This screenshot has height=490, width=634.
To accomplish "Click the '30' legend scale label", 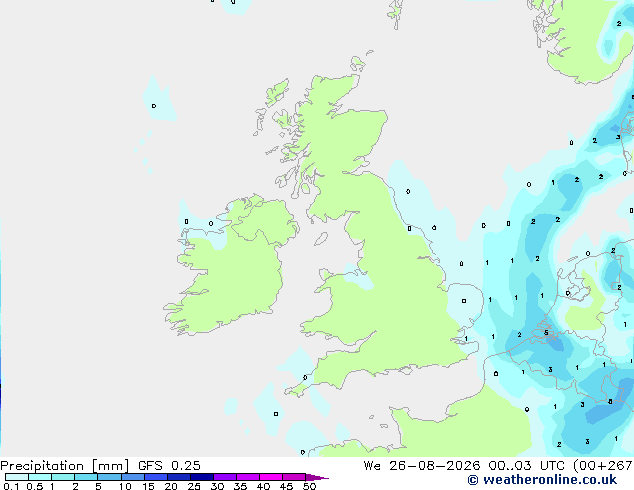I will click(217, 486).
